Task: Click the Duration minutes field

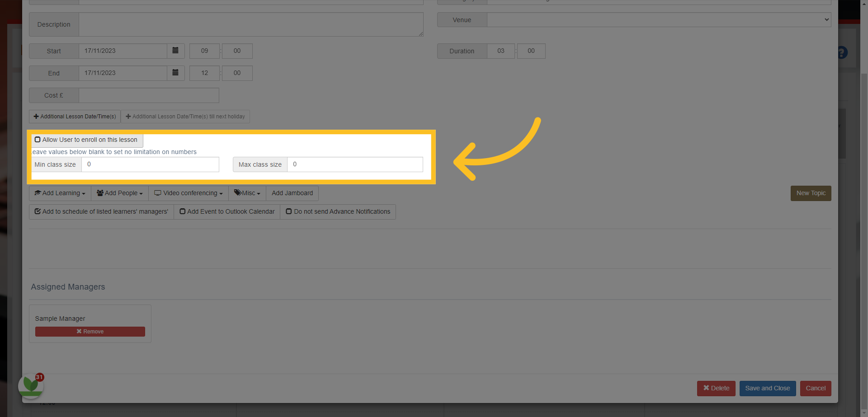Action: 531,51
